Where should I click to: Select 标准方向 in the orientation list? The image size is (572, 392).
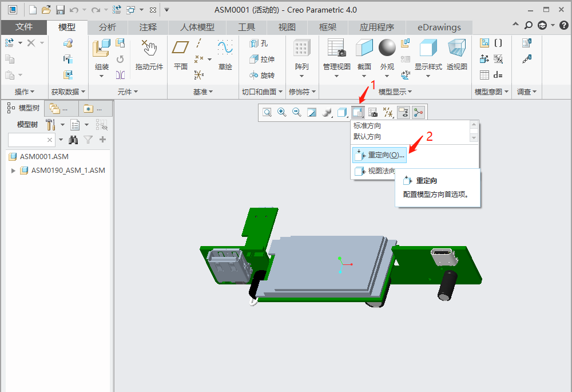coord(367,126)
